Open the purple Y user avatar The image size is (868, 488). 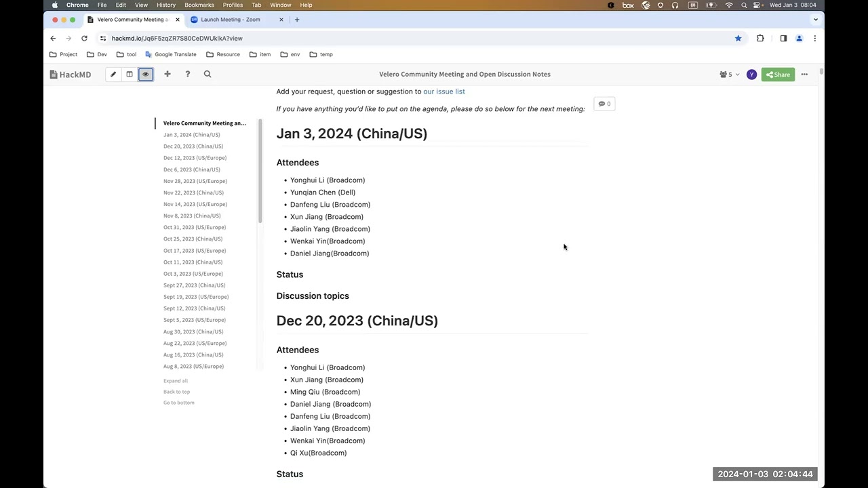[751, 75]
